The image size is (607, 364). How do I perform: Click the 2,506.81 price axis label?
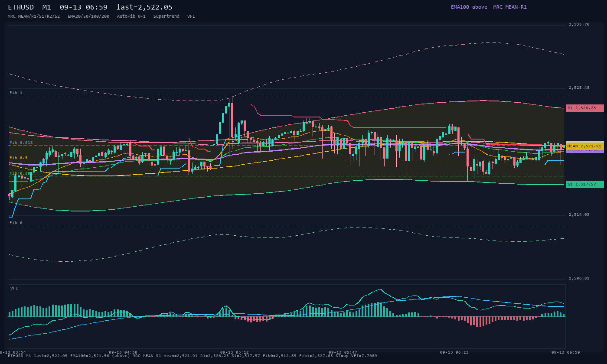579,278
